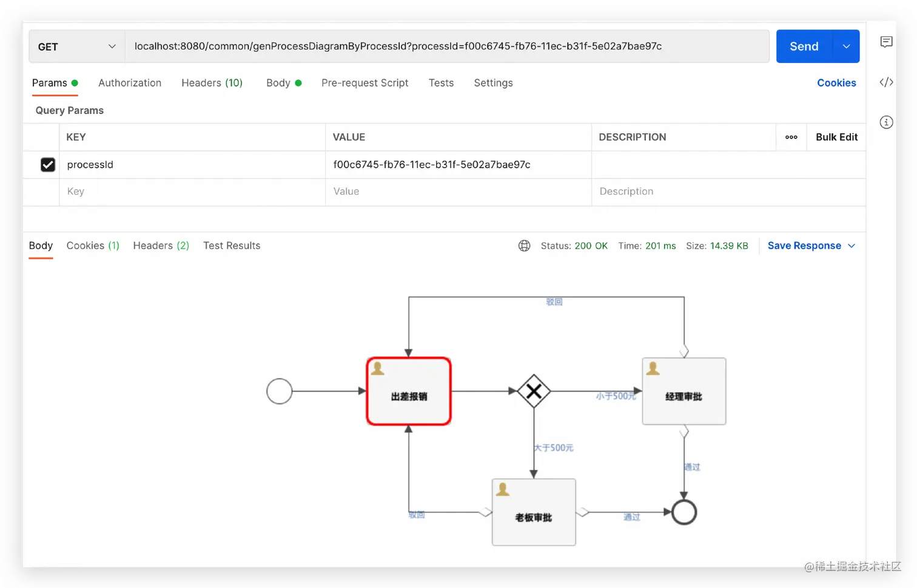
Task: Click the Query Params heading
Action: [69, 110]
